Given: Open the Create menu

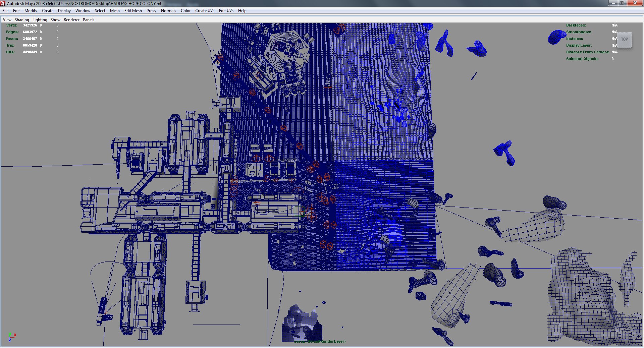Looking at the screenshot, I should coord(48,11).
